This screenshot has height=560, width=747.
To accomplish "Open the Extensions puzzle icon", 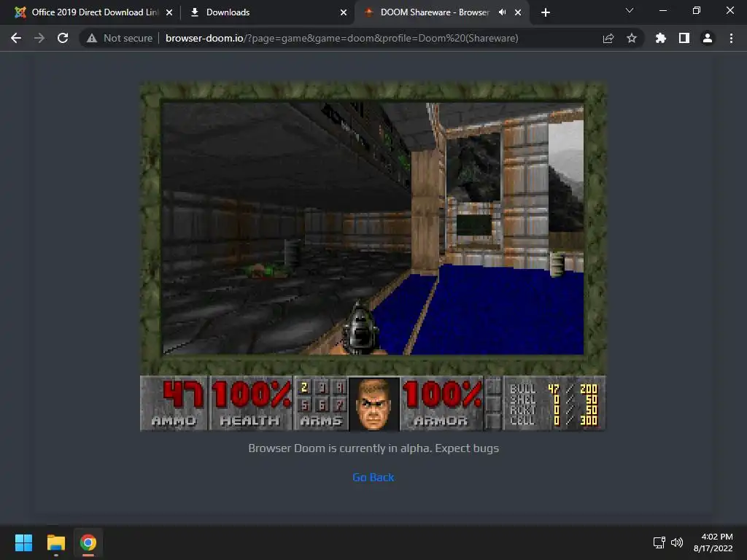I will click(661, 38).
